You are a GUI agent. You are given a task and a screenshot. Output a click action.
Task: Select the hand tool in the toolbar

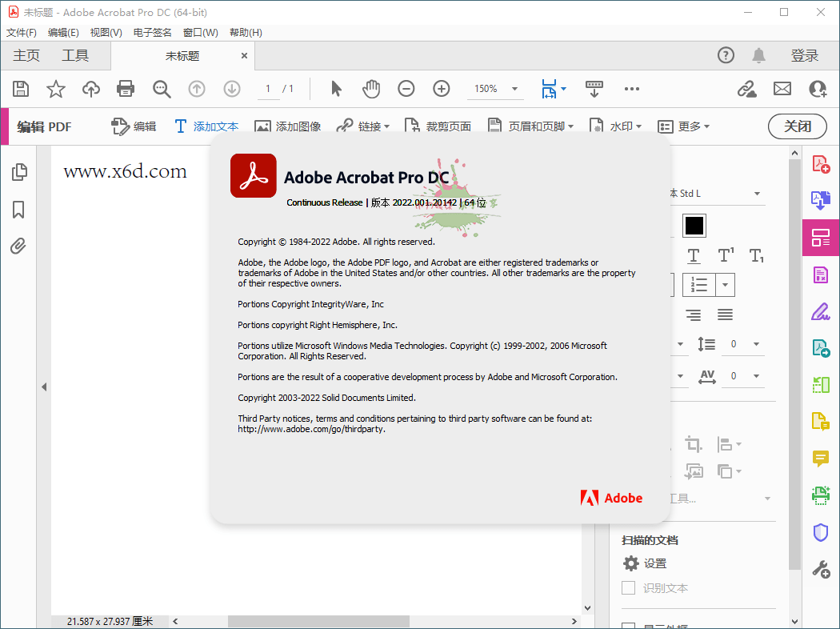(371, 89)
